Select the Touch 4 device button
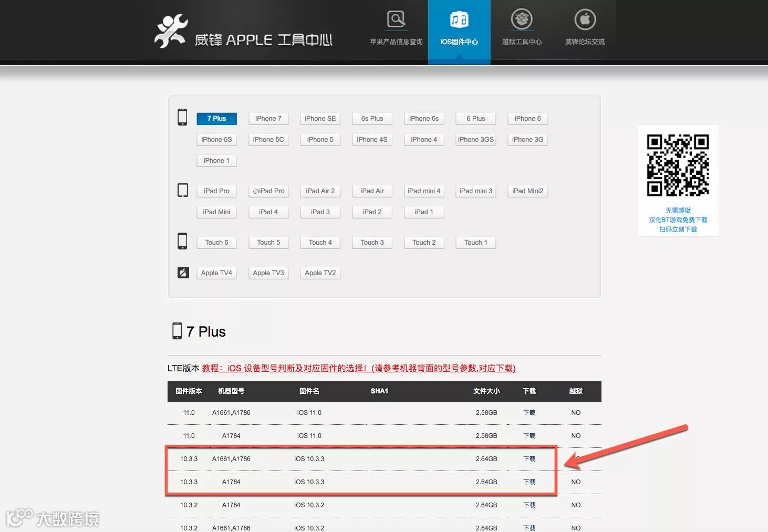 click(320, 243)
